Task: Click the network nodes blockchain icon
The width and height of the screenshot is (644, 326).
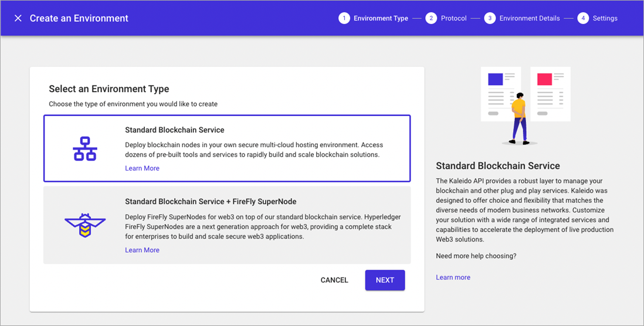Action: tap(85, 148)
